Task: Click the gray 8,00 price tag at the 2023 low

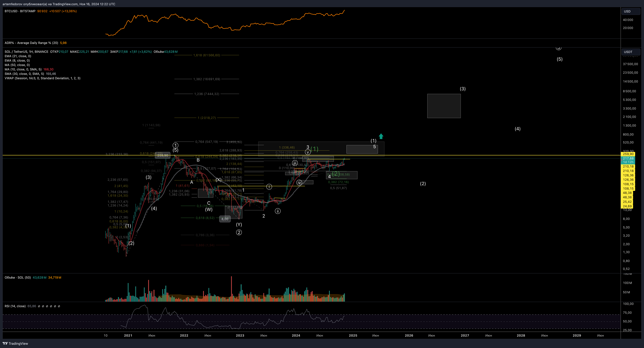Action: [225, 219]
